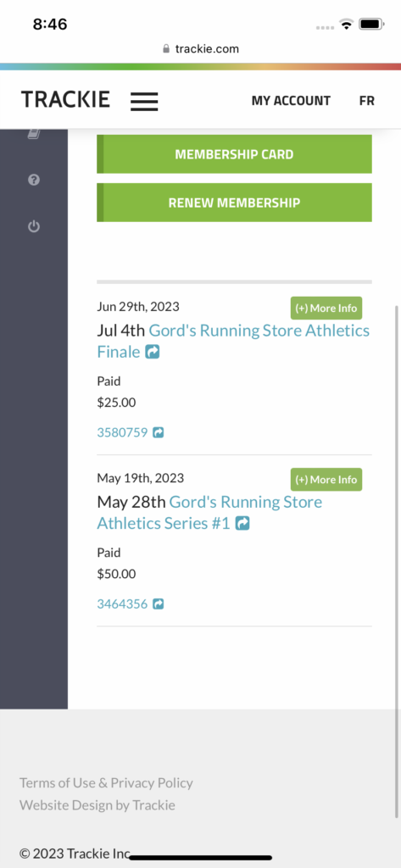Image resolution: width=401 pixels, height=868 pixels.
Task: Open share arrow icon beside Athletics Series #1
Action: tap(242, 523)
